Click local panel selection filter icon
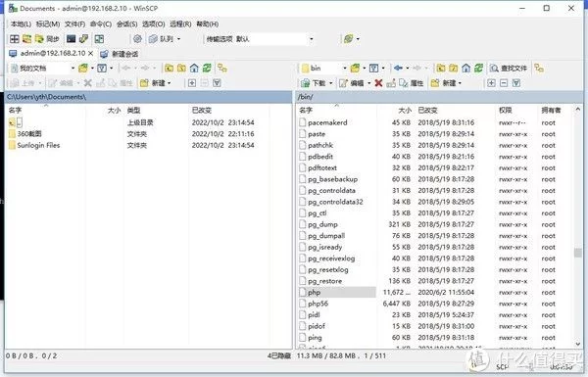 (x=217, y=83)
